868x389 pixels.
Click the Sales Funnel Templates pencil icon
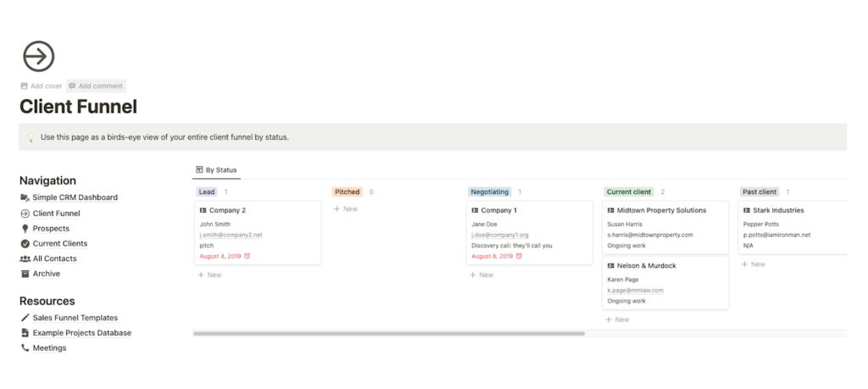pyautogui.click(x=25, y=318)
